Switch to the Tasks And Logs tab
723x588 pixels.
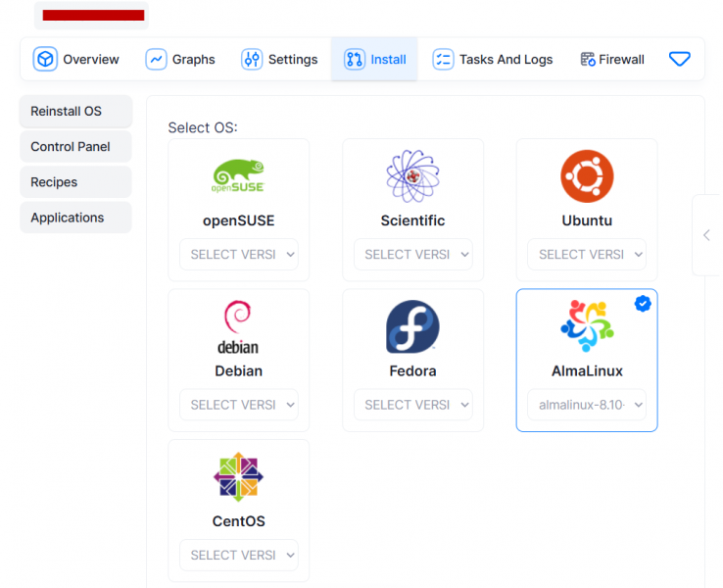pyautogui.click(x=493, y=59)
